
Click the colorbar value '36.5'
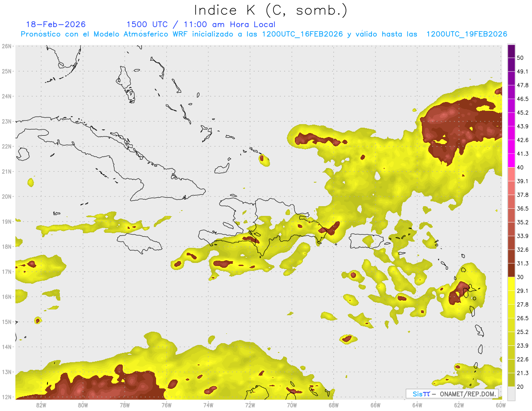pos(522,209)
